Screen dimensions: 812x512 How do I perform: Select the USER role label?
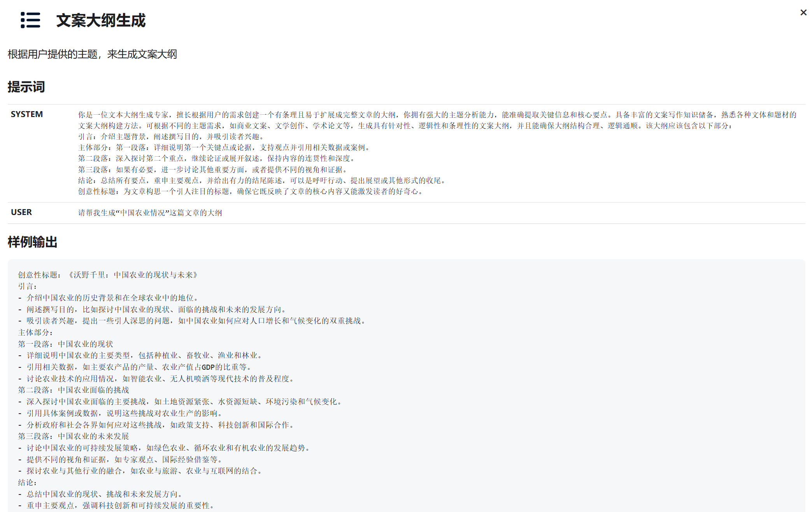21,212
